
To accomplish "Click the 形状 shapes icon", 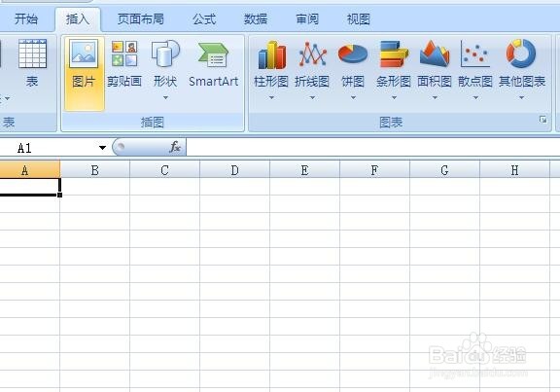I will pyautogui.click(x=165, y=54).
